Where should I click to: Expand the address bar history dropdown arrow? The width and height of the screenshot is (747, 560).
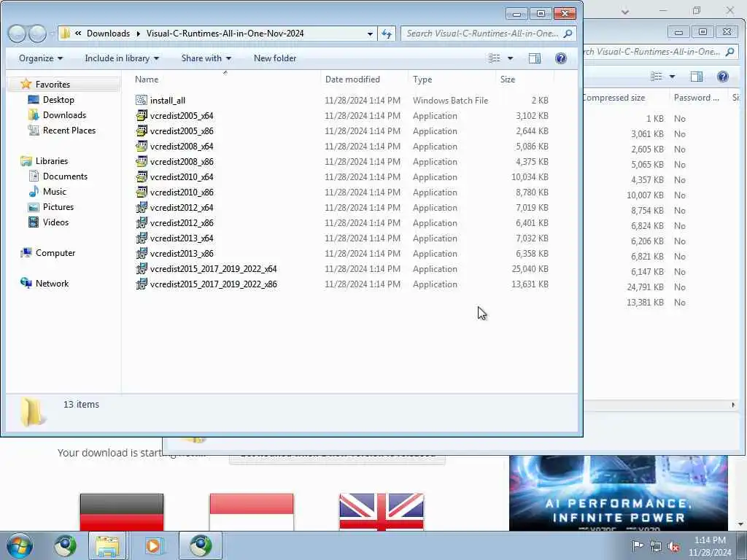370,34
